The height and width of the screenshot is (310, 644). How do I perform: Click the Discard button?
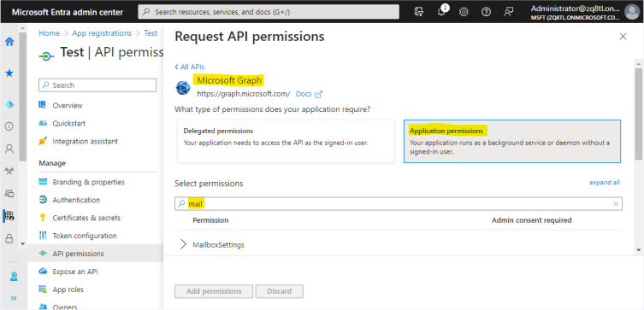tap(280, 291)
